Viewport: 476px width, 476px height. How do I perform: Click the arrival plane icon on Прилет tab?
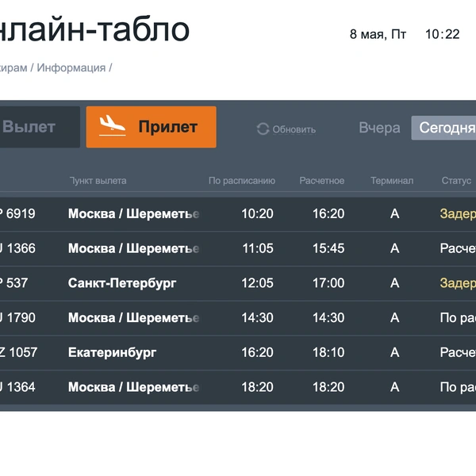tap(113, 125)
